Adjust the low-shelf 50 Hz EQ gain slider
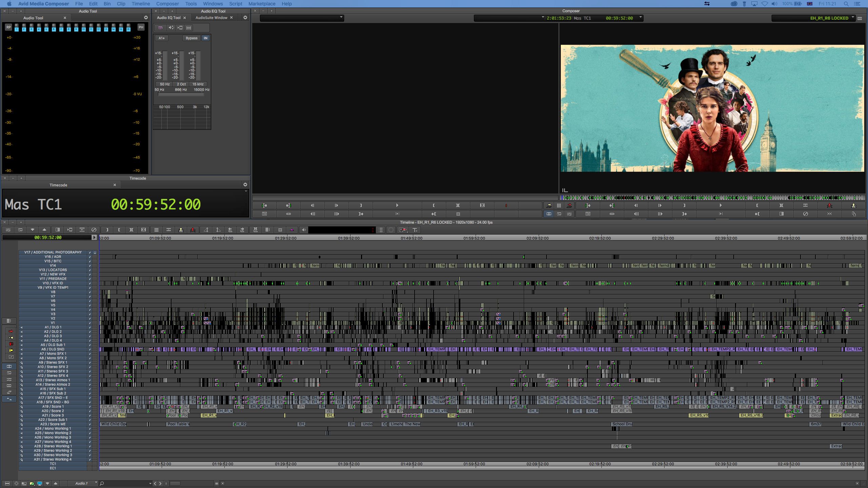868x488 pixels. click(x=165, y=65)
